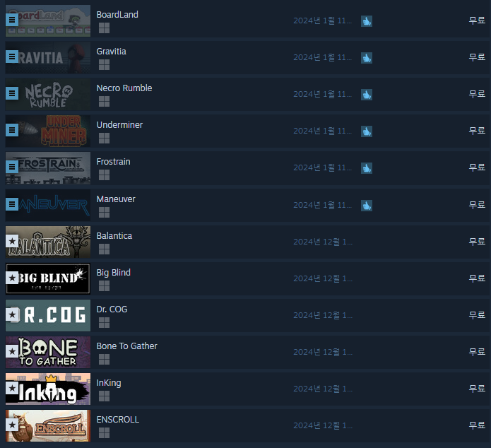Click the Frostrain capsule image
The height and width of the screenshot is (448, 491).
(x=48, y=168)
